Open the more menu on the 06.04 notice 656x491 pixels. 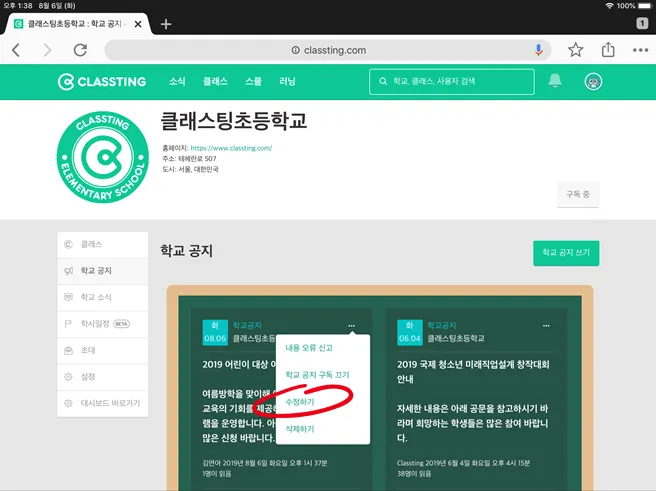click(x=546, y=325)
